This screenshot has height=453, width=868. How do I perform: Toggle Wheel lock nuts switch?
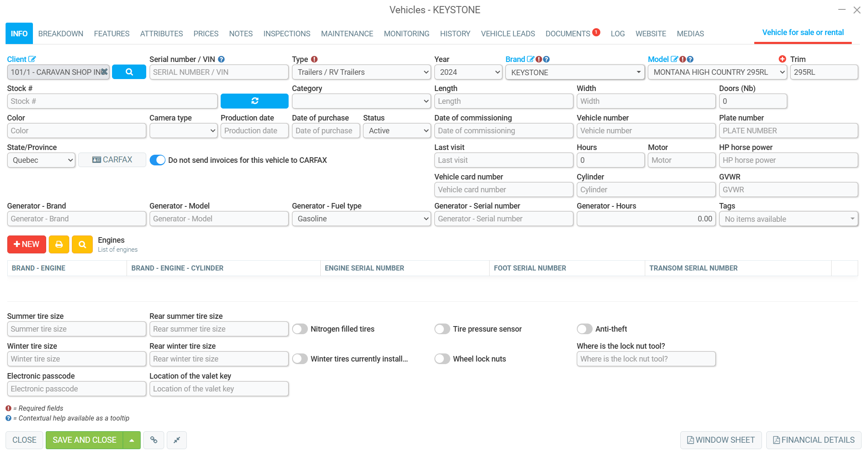pyautogui.click(x=443, y=359)
